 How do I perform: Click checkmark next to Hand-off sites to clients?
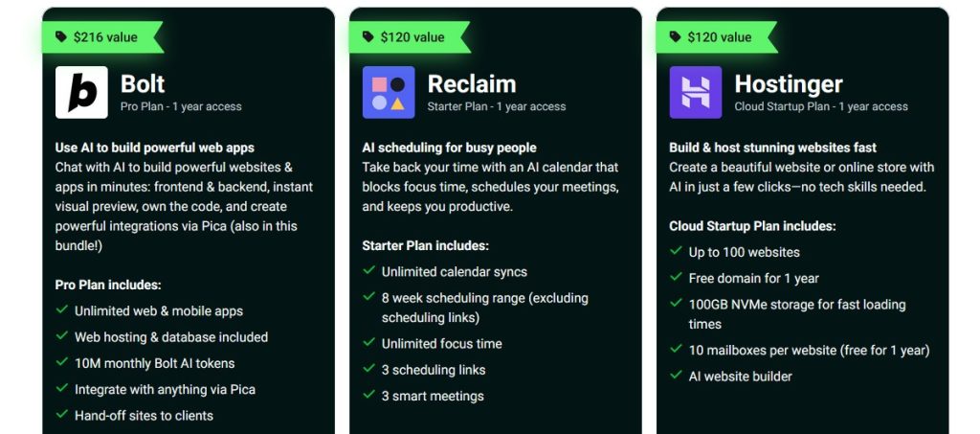62,415
